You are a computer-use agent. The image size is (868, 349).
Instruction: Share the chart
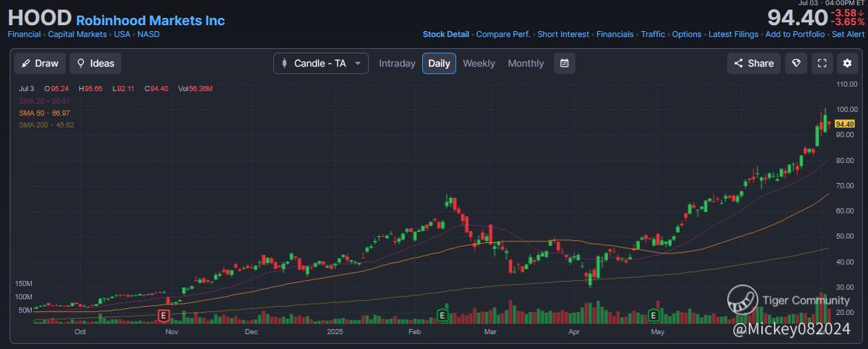coord(753,63)
